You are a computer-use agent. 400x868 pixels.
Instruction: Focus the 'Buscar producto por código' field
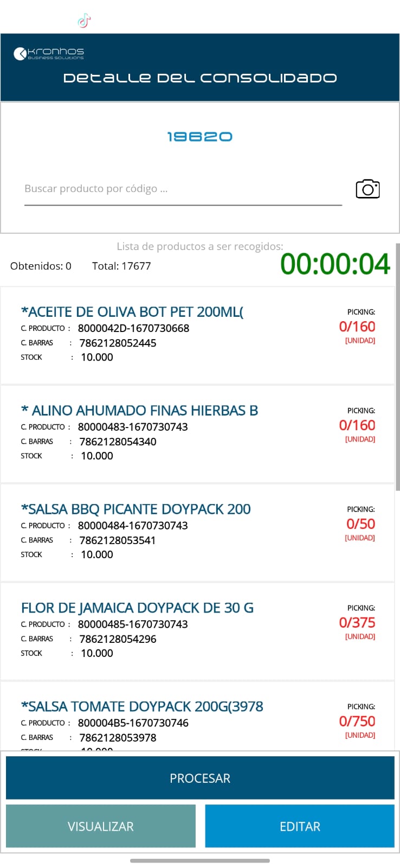coord(183,189)
